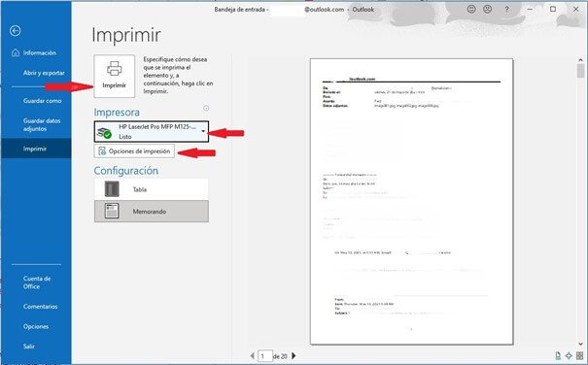Click the back arrow circle icon
Image resolution: width=588 pixels, height=365 pixels.
click(15, 31)
